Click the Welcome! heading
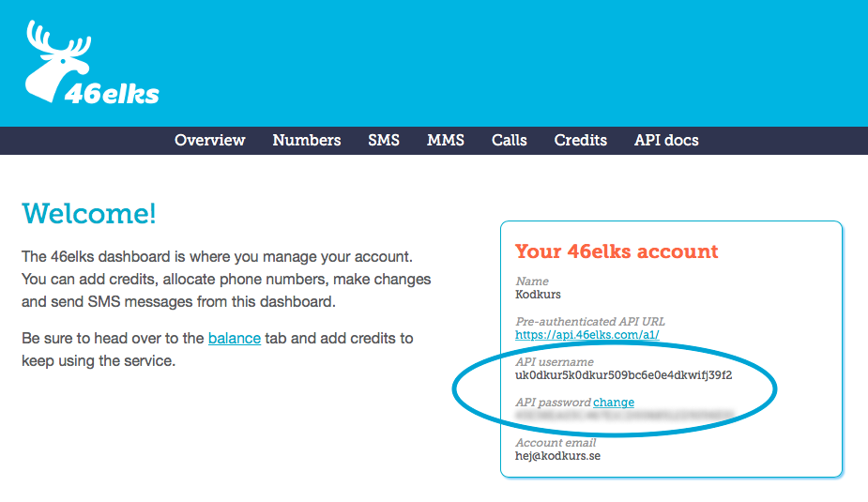 click(89, 214)
